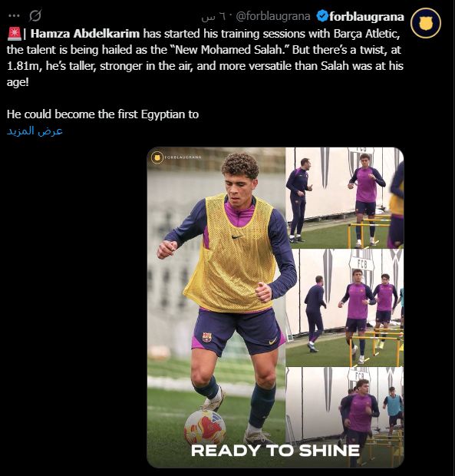The width and height of the screenshot is (455, 476).
Task: Click the blue verified badge
Action: (x=321, y=16)
